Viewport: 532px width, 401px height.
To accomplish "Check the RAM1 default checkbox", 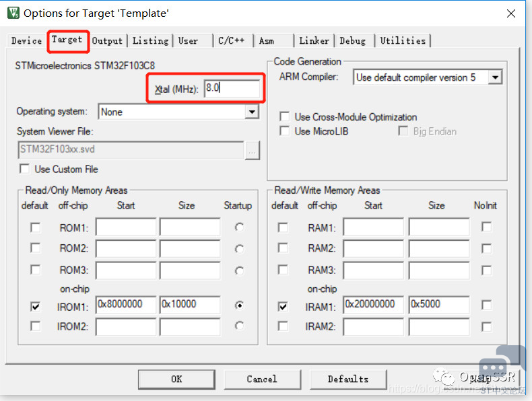I will point(283,227).
